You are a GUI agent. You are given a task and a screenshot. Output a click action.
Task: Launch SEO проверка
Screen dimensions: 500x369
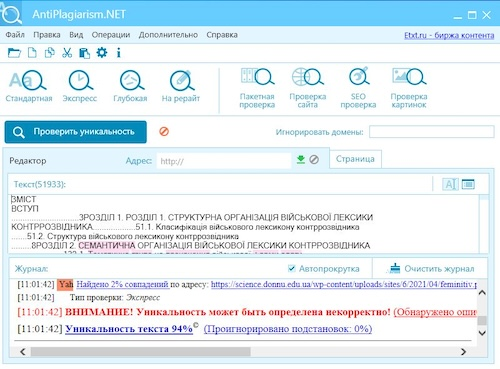click(x=358, y=88)
